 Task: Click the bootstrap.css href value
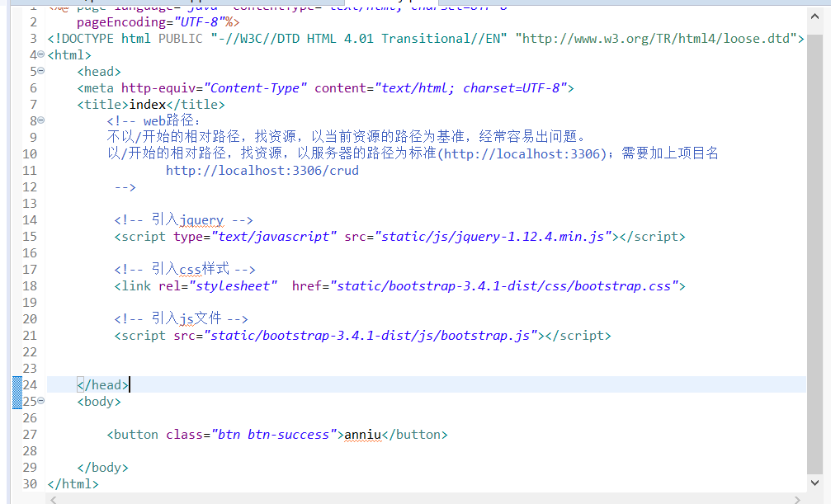pyautogui.click(x=504, y=286)
